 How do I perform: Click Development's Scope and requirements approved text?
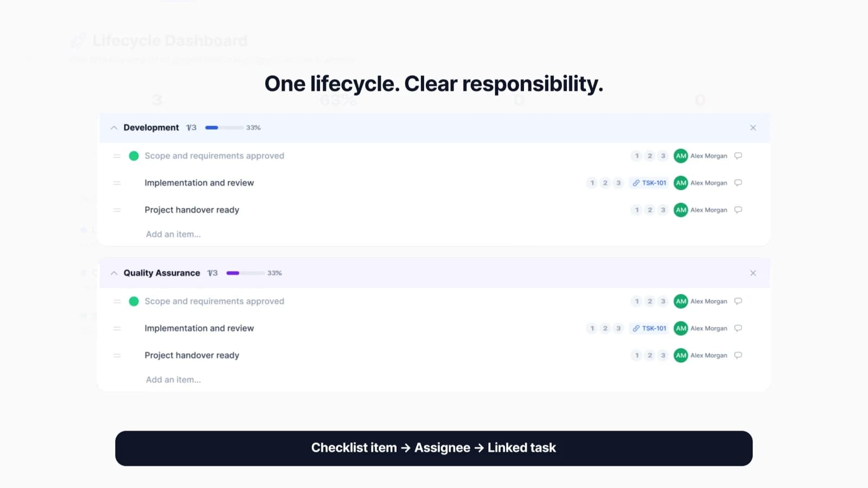click(214, 156)
